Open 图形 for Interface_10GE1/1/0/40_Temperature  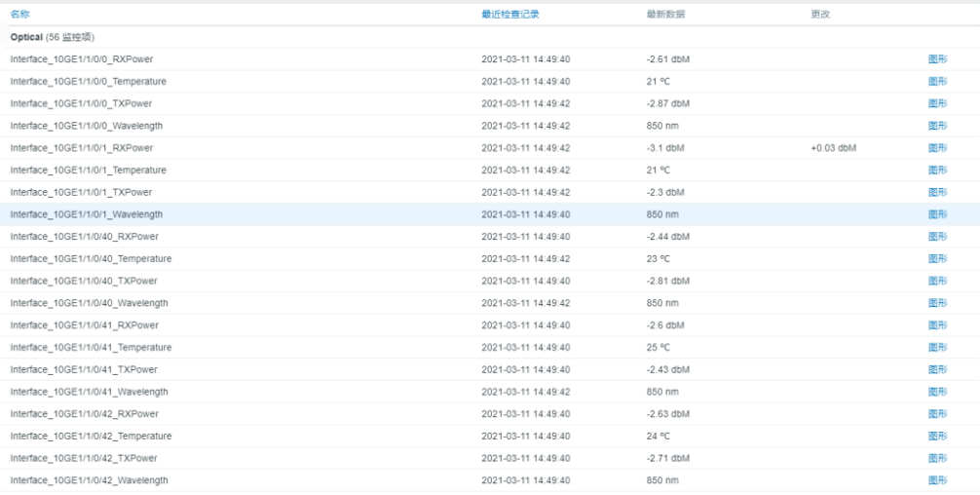pos(937,259)
